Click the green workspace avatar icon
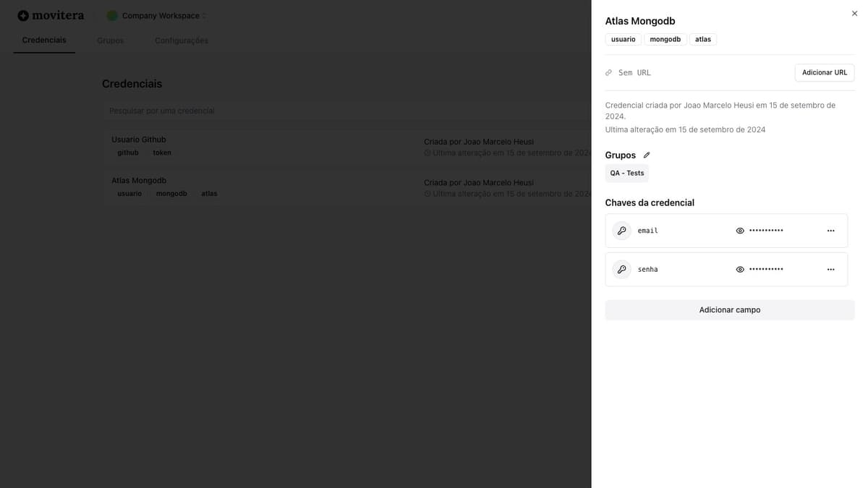Viewport: 868px width, 488px height. coord(112,15)
